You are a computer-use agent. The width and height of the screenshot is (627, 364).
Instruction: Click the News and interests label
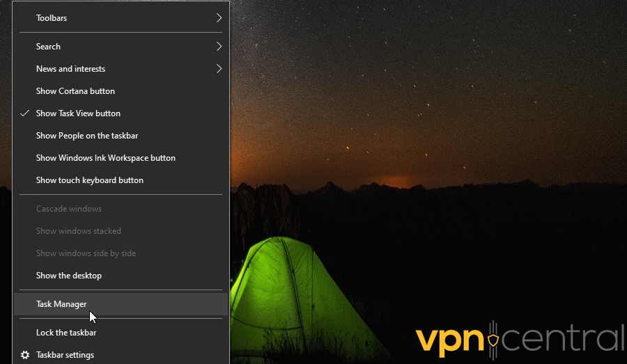click(x=71, y=69)
